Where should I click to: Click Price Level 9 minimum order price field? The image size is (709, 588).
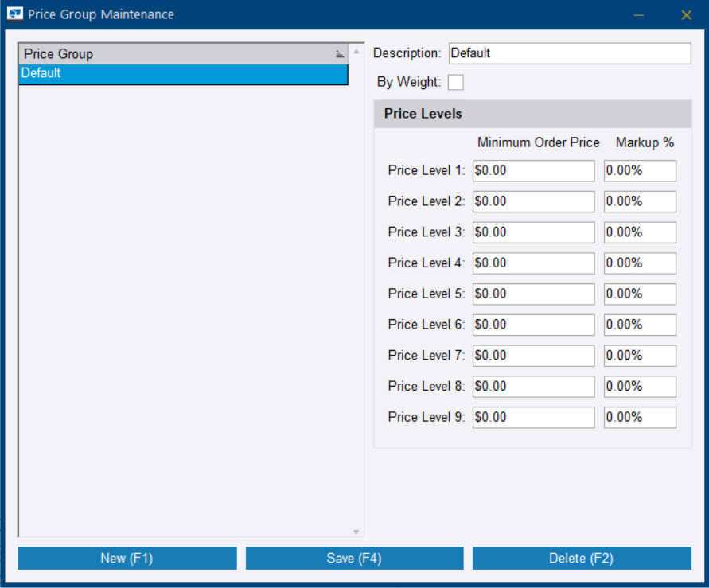tap(533, 417)
